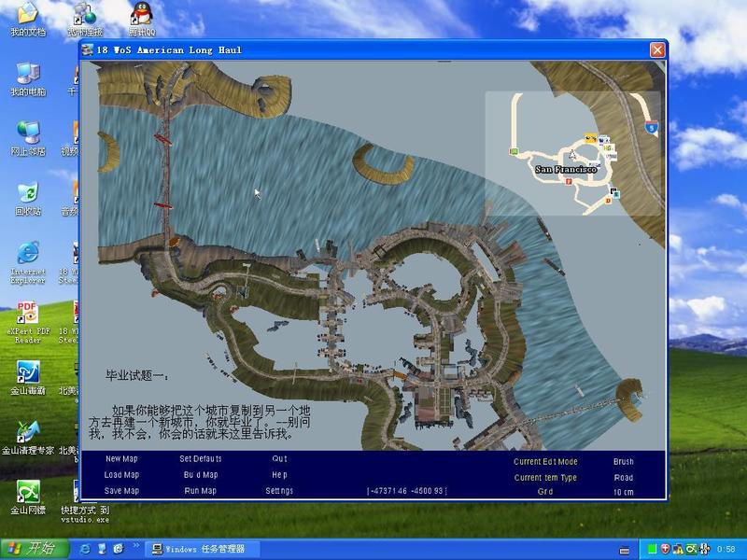Click tray icon next to the clock
This screenshot has width=747, height=560.
(704, 550)
